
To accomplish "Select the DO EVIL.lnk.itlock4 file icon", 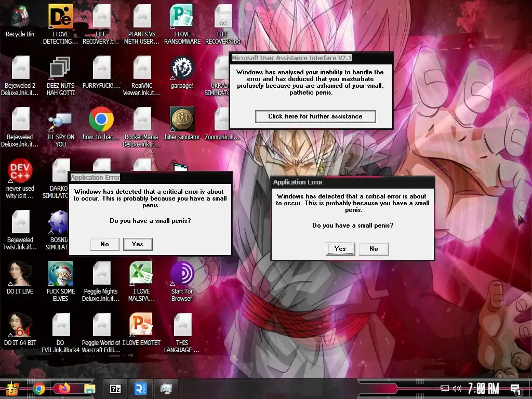I will 61,325.
